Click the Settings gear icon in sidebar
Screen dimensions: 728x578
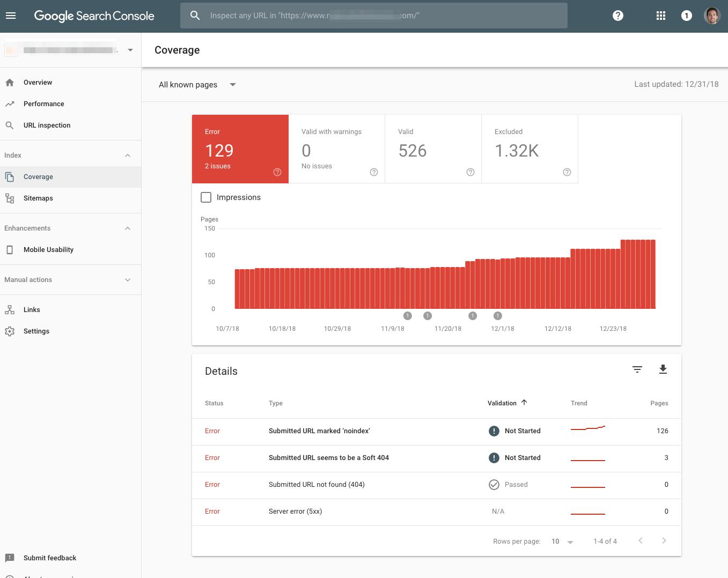pyautogui.click(x=10, y=331)
